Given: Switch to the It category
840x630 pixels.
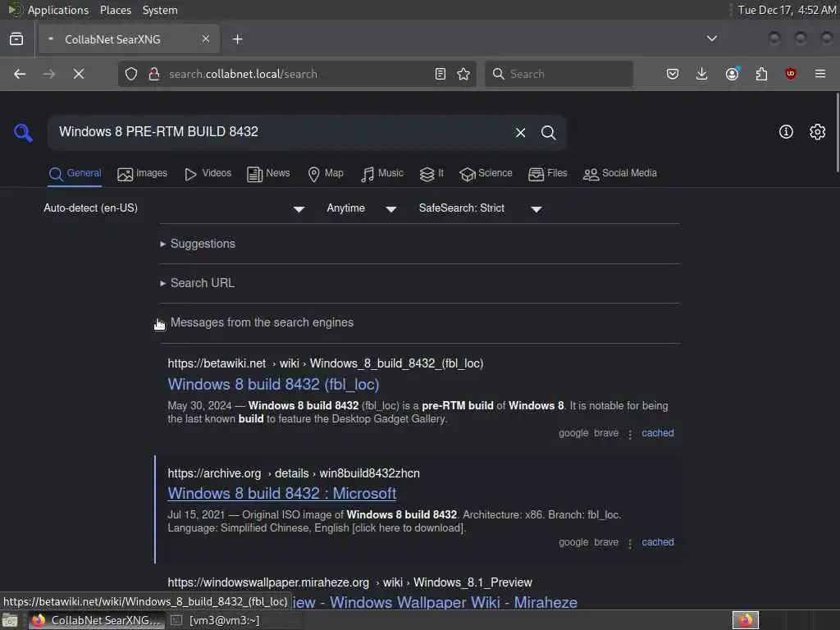Looking at the screenshot, I should click(431, 174).
